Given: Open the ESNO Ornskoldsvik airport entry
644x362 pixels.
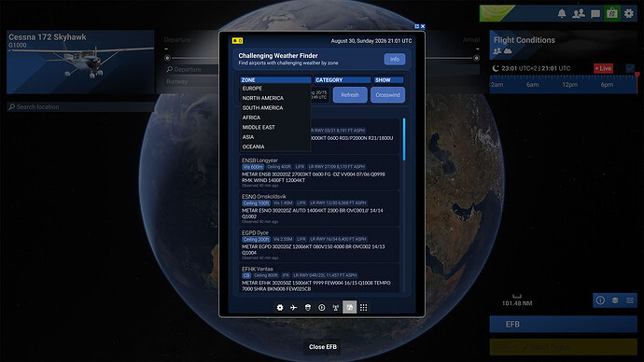Looking at the screenshot, I should [319, 208].
